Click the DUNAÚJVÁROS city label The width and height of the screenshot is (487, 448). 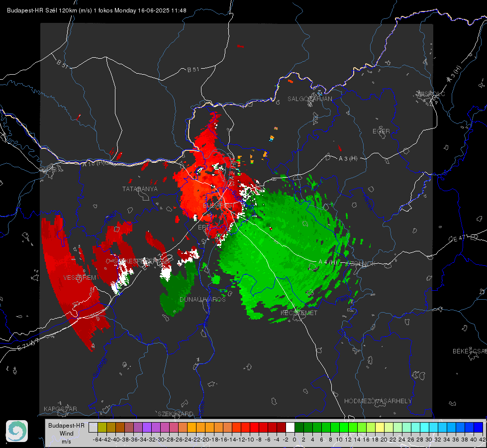tap(202, 299)
